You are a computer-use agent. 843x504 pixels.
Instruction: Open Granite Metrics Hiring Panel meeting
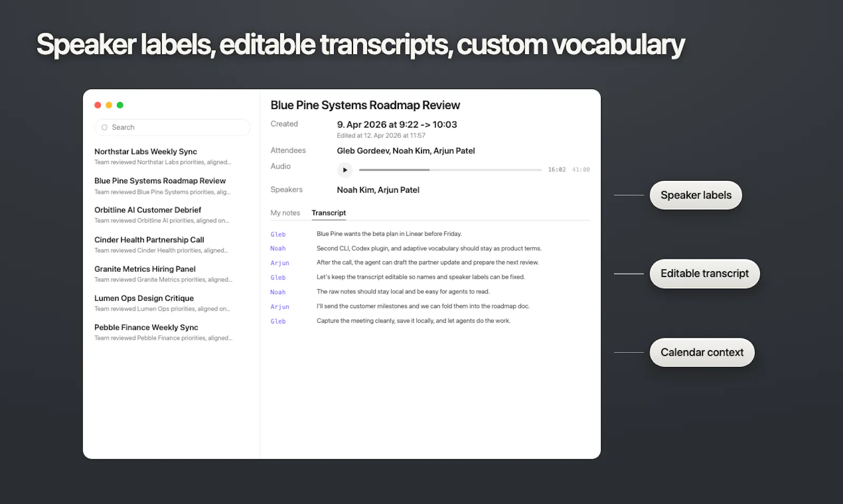(x=163, y=274)
